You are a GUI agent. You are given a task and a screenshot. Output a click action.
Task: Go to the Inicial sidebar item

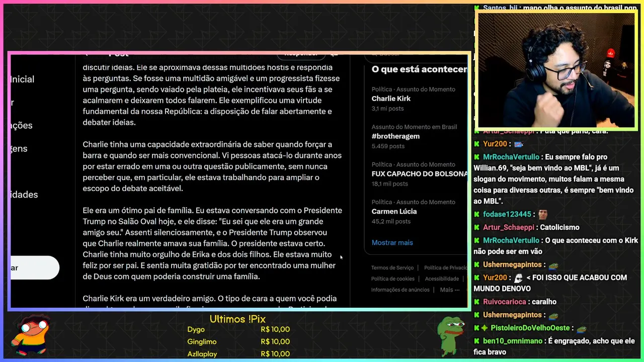[x=22, y=79]
